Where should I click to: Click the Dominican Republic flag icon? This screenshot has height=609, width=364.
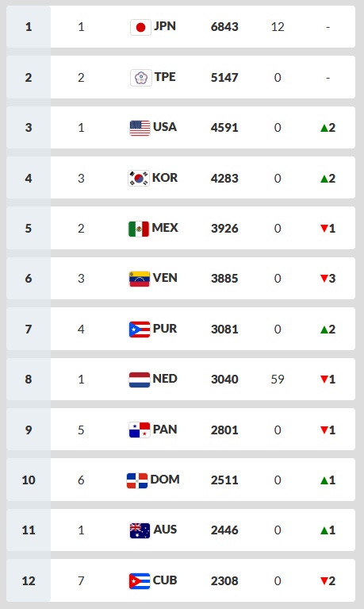click(137, 480)
